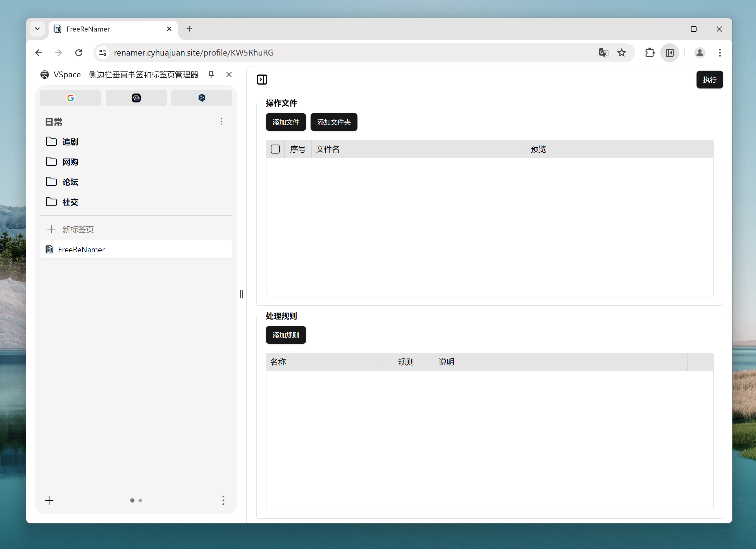Click the 添加规则 button
756x549 pixels.
(x=286, y=335)
